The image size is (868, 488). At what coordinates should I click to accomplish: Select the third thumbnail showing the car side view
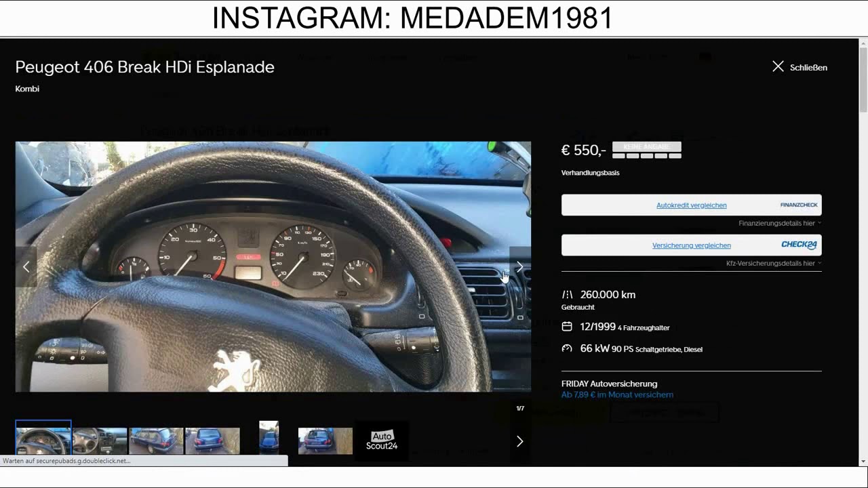point(156,441)
